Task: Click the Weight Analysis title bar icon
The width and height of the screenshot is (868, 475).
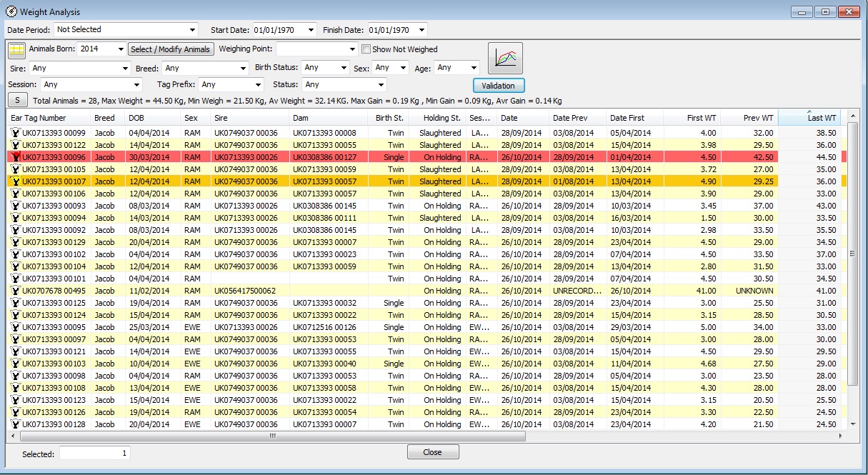Action: (x=11, y=11)
